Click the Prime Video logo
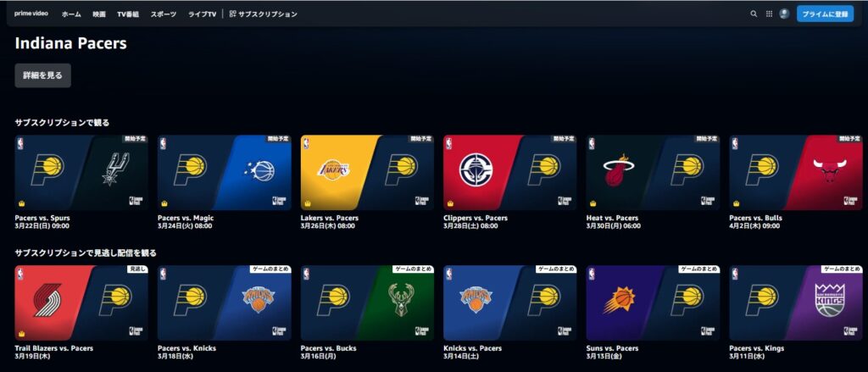This screenshot has height=372, width=868. point(31,14)
